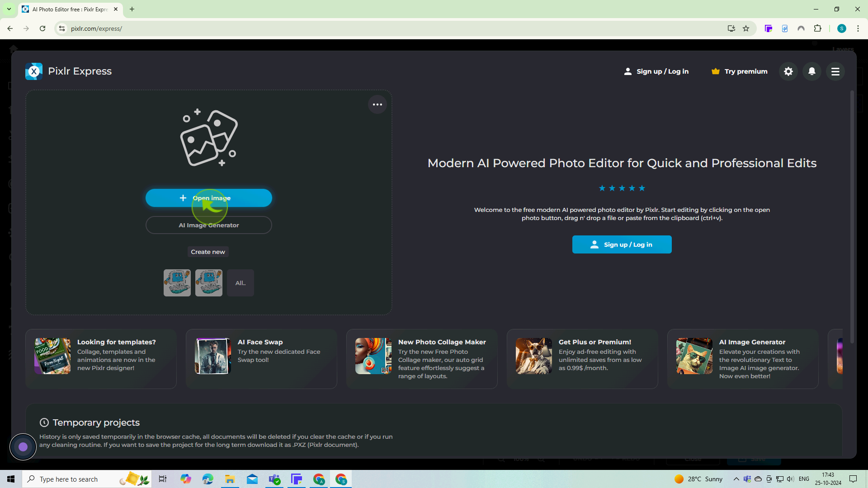Open the three-dot options menu

tap(377, 104)
